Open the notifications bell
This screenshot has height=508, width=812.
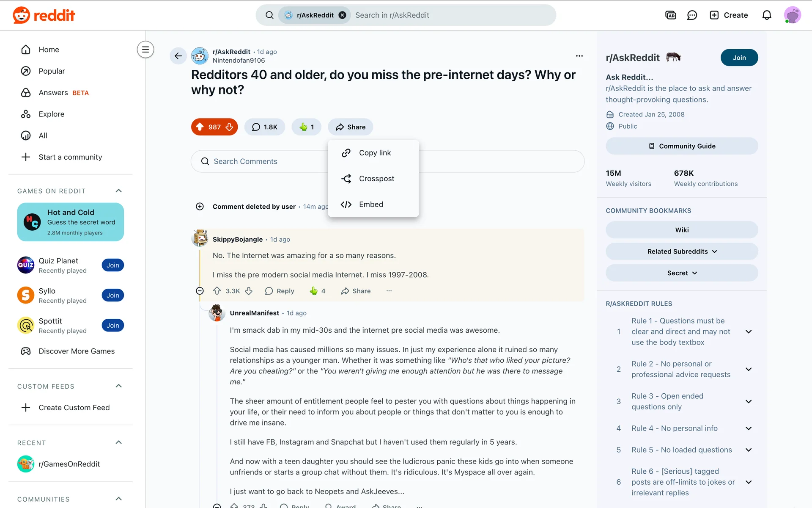(x=767, y=15)
